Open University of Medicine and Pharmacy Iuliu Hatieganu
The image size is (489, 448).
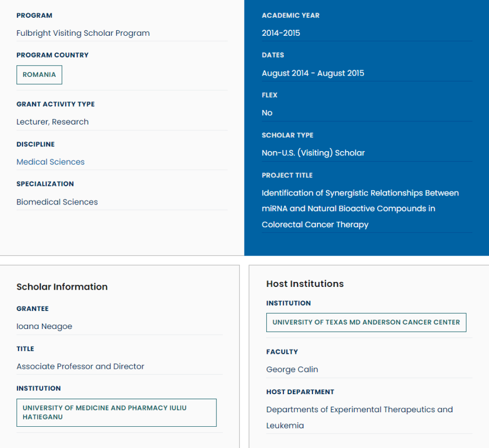tap(116, 412)
